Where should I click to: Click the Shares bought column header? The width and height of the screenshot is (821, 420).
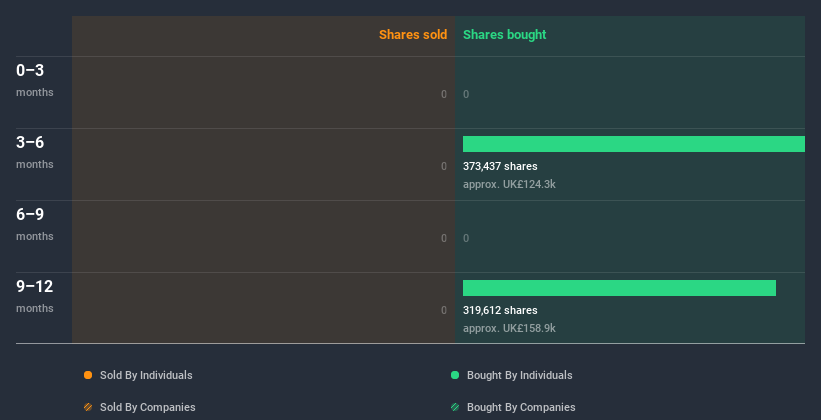pyautogui.click(x=505, y=35)
